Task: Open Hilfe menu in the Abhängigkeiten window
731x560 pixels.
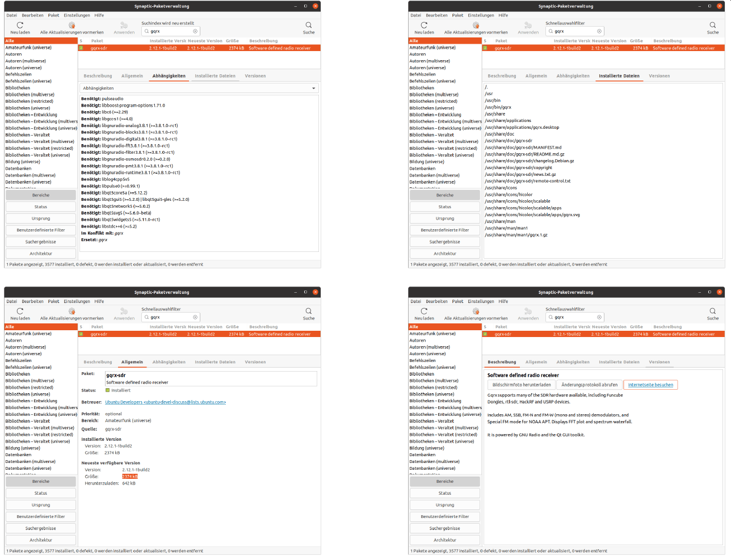Action: click(x=99, y=15)
